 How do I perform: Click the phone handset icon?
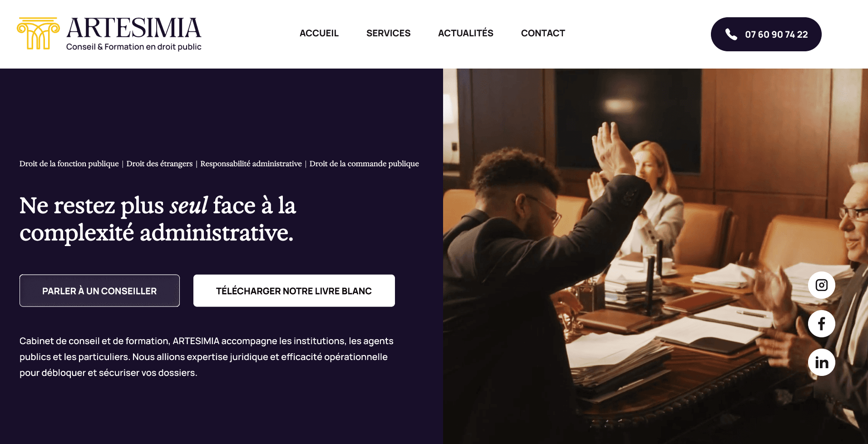coord(731,35)
